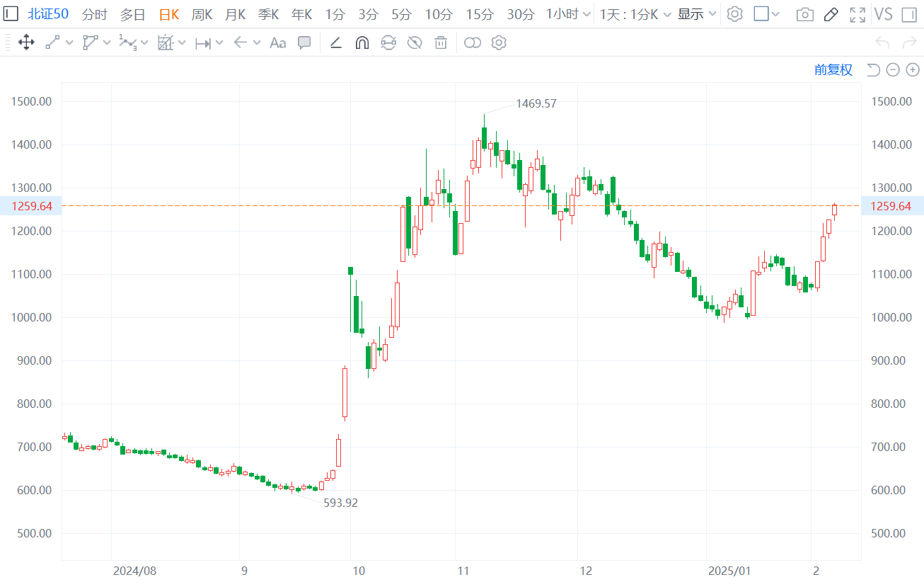Zoom in chart with plus icon
This screenshot has width=924, height=587.
click(x=913, y=69)
